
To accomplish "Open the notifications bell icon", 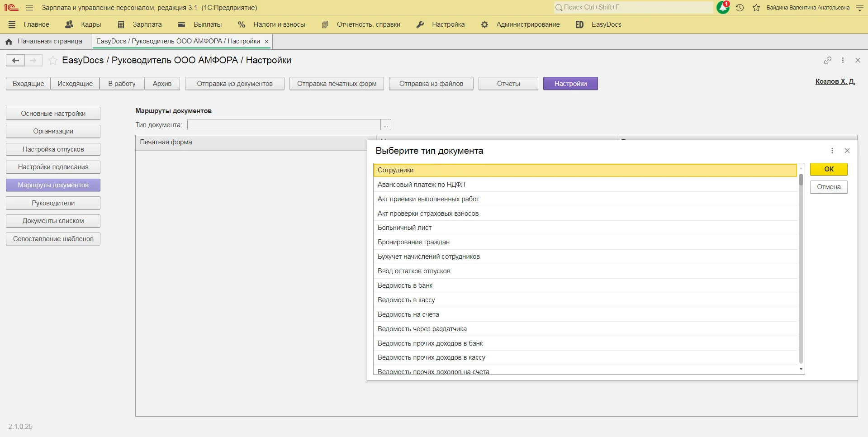I will [x=723, y=8].
